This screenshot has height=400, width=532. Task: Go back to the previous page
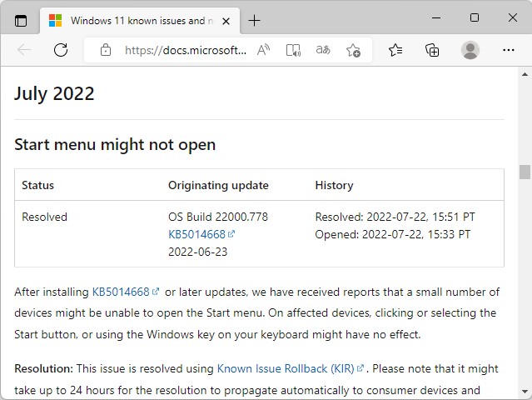(24, 50)
